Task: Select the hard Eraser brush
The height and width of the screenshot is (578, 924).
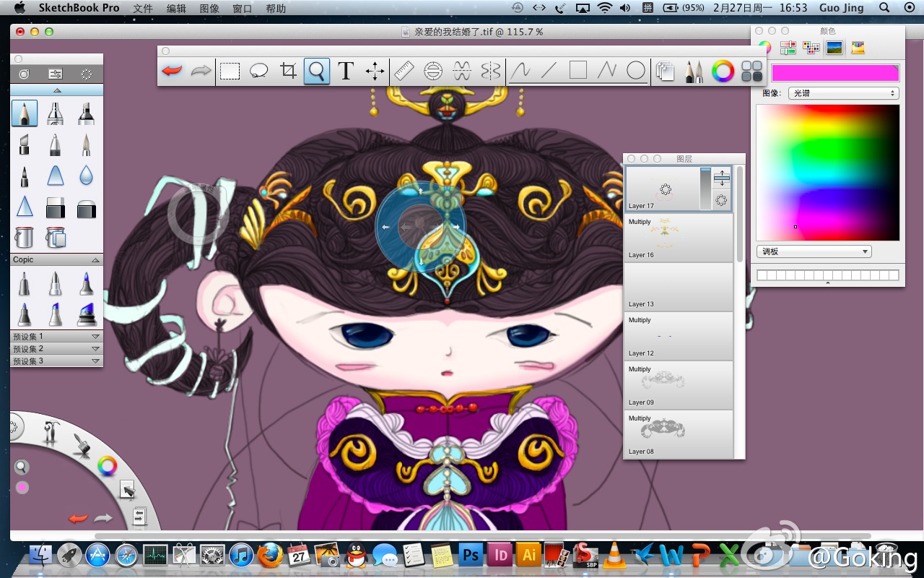Action: (56, 209)
